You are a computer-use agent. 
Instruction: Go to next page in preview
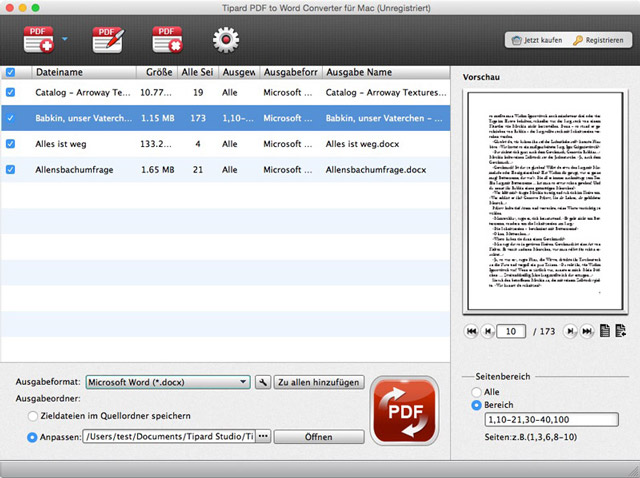(570, 331)
